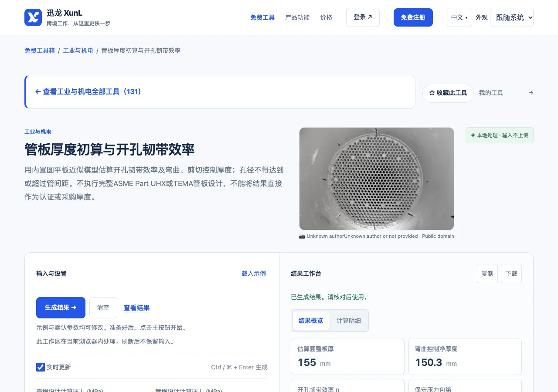Click the 管板厚度初算与开孔韧带效率 heading
The height and width of the screenshot is (392, 558).
(x=109, y=149)
